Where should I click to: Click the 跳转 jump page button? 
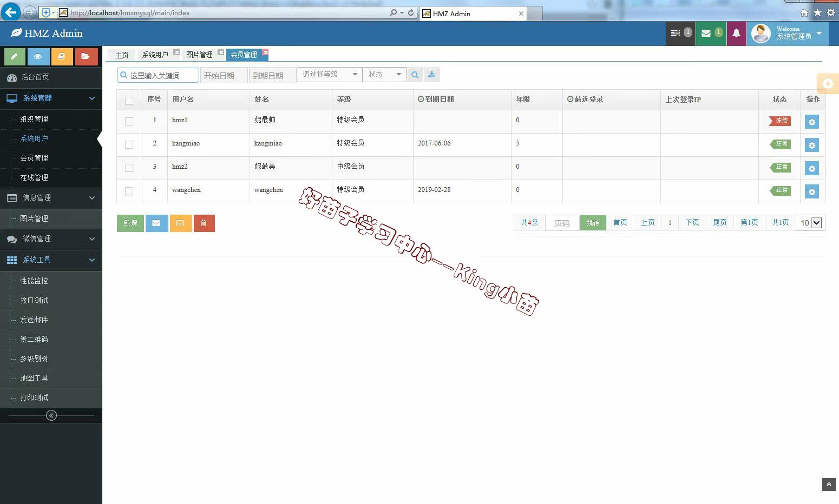pos(593,223)
